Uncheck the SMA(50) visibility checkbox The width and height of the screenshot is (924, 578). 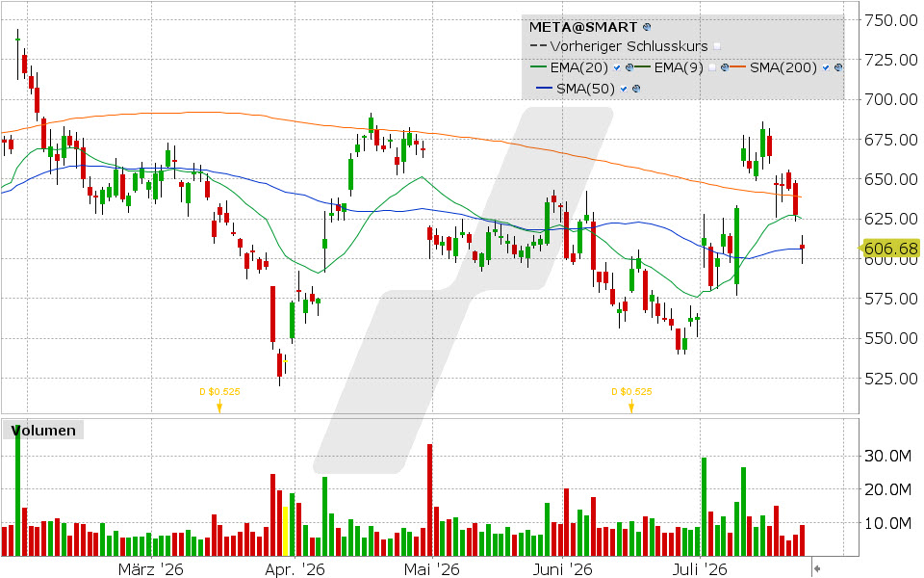point(624,89)
